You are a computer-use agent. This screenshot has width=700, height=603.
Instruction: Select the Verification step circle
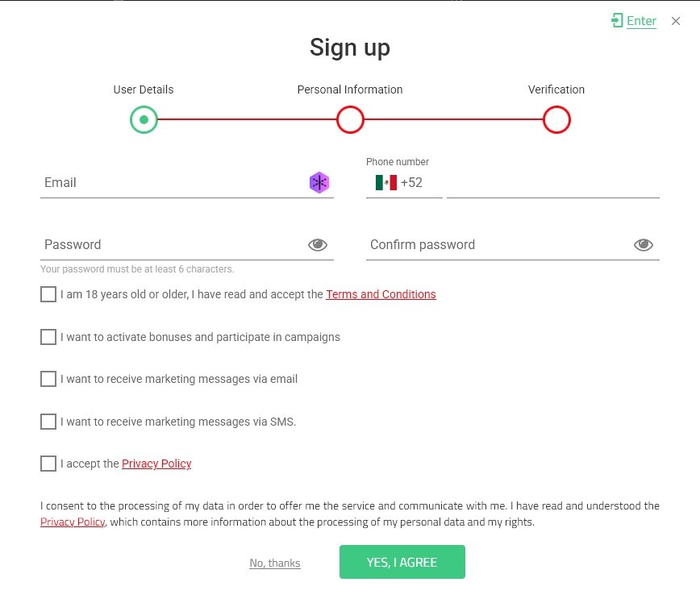tap(556, 120)
